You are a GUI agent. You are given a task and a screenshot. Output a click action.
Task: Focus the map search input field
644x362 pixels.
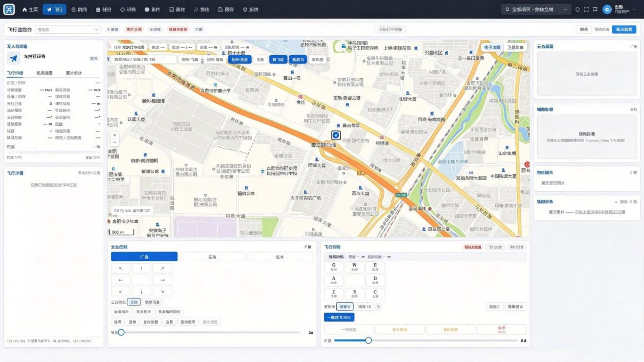tap(144, 59)
